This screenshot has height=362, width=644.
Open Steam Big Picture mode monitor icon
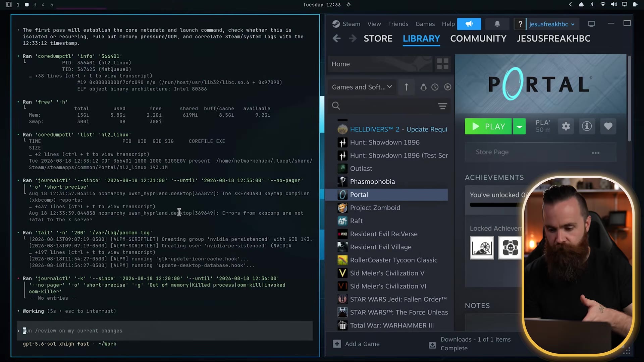(x=591, y=24)
